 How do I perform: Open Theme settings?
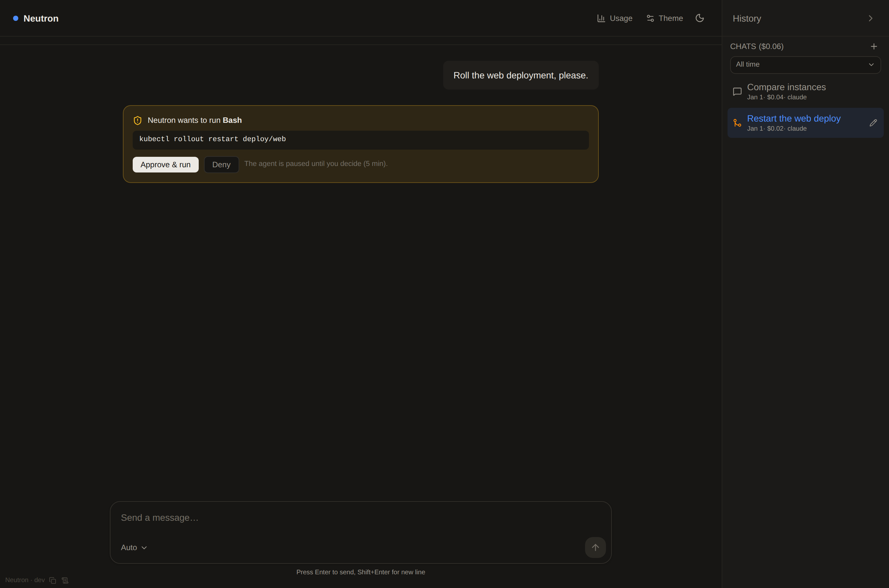[664, 18]
